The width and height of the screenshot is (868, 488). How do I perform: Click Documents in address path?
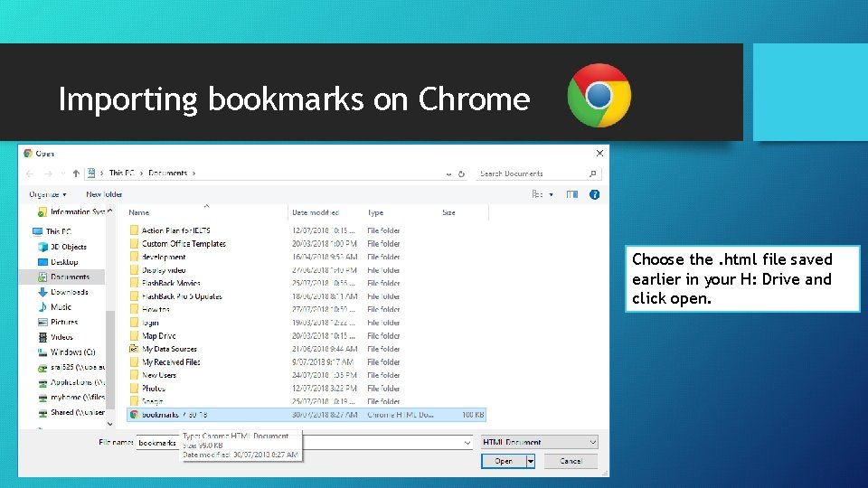point(168,174)
